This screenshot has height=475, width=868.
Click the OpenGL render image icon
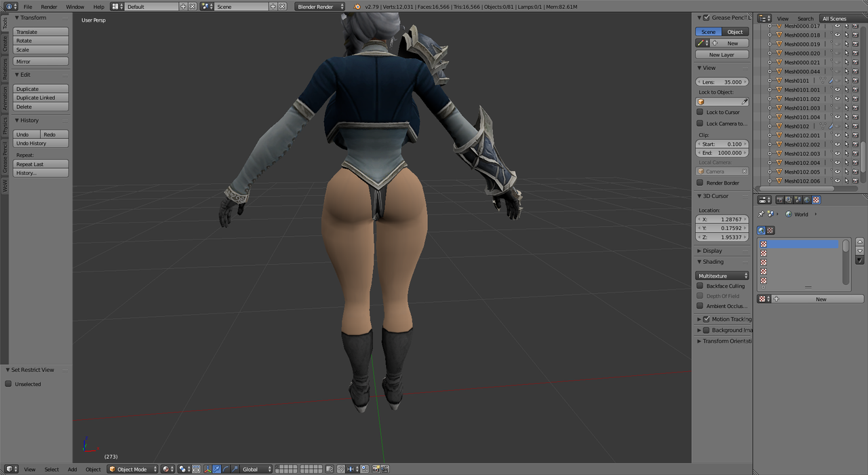[x=375, y=469]
